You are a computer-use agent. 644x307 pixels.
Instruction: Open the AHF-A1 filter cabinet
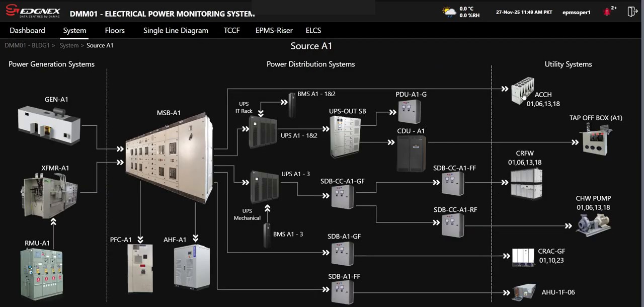click(192, 267)
